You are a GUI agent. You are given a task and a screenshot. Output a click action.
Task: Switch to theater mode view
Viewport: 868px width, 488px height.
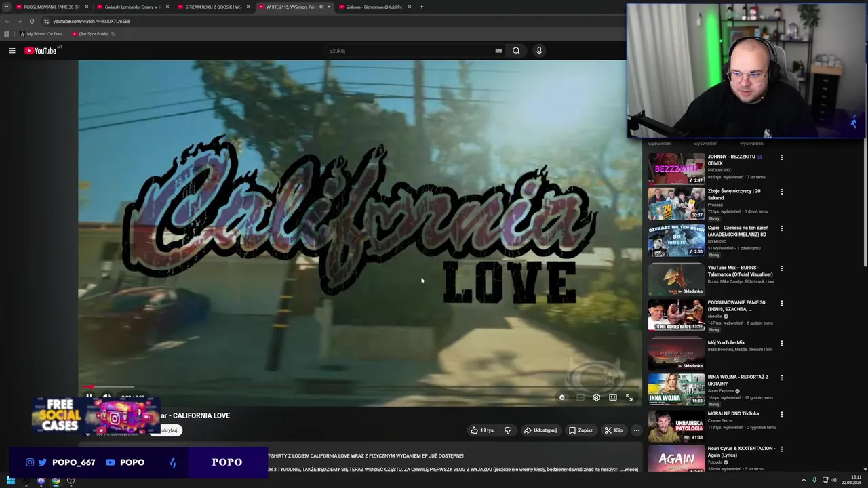click(613, 398)
